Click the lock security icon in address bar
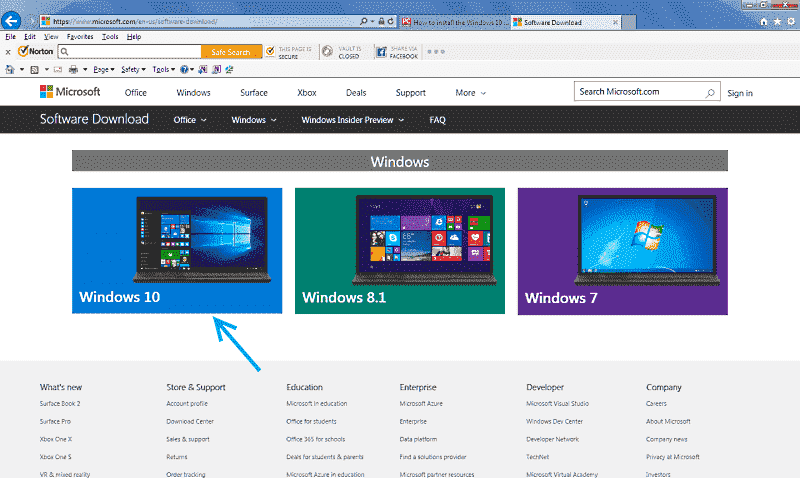800x478 pixels. pyautogui.click(x=381, y=21)
